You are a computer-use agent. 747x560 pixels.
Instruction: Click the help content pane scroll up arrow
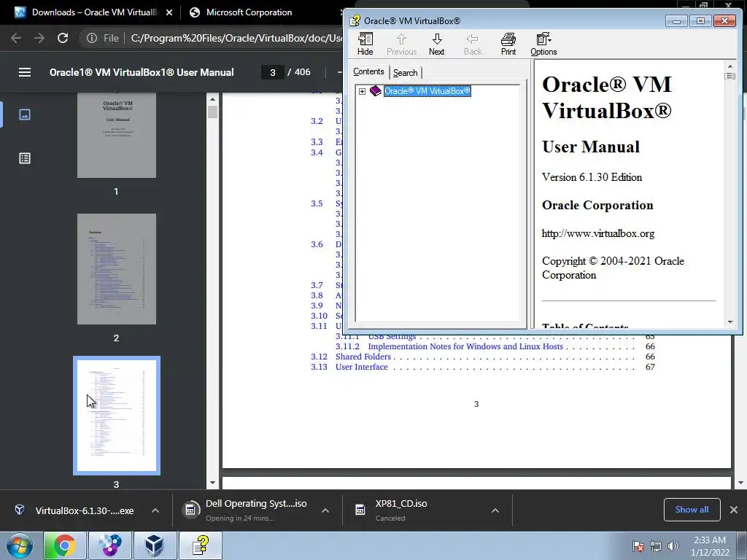tap(729, 66)
